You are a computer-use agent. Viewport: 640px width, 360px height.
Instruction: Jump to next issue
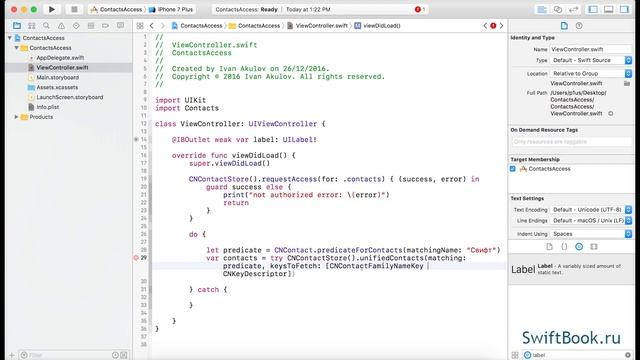point(502,26)
